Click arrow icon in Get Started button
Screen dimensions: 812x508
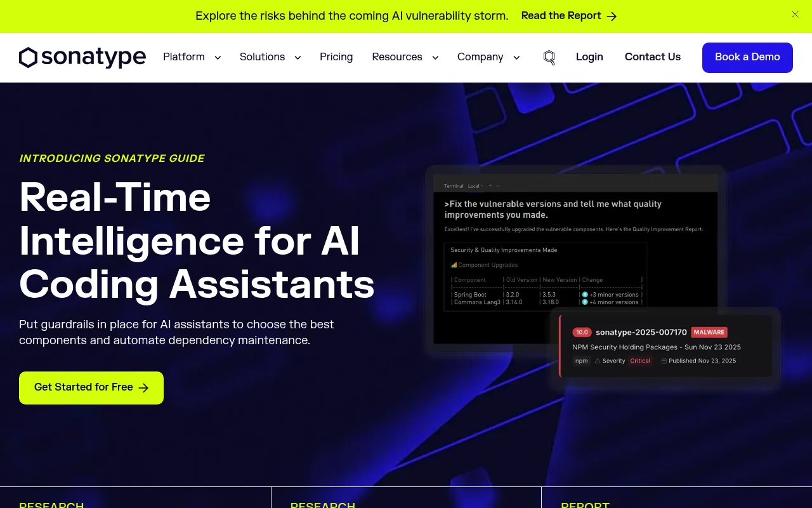point(143,388)
